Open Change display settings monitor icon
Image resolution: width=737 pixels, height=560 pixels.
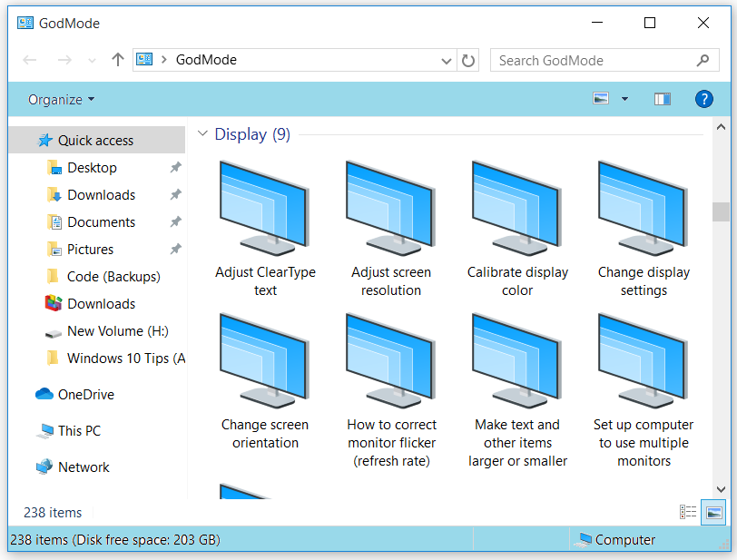point(643,208)
